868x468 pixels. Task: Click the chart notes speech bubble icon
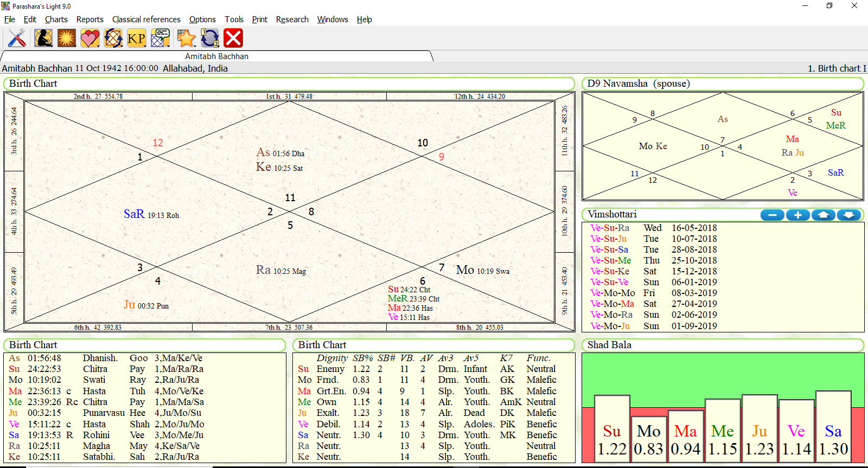160,39
